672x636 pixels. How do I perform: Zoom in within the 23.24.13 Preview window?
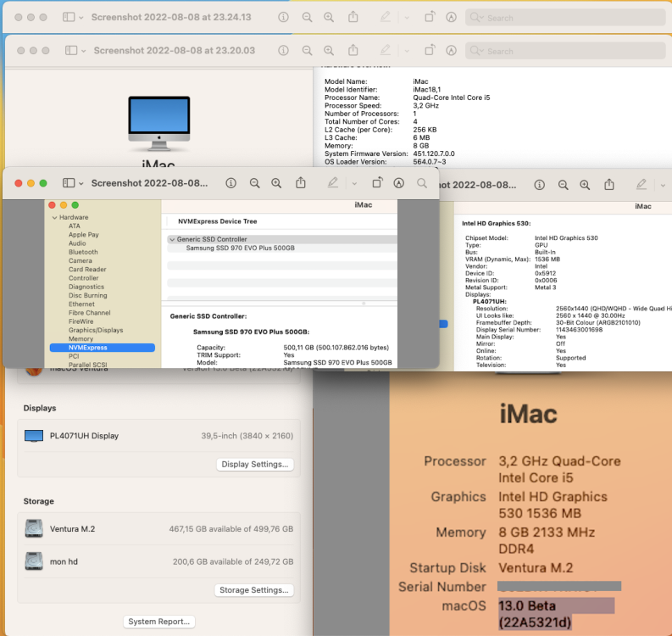click(329, 17)
